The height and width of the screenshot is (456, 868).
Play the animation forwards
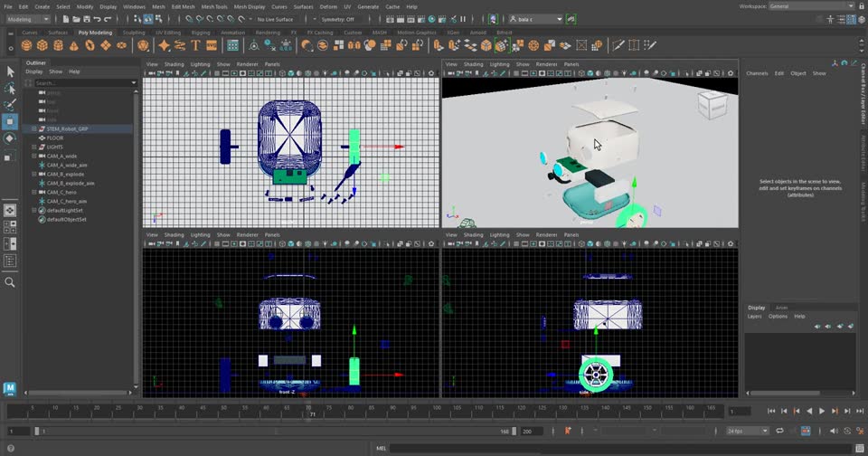pos(822,411)
